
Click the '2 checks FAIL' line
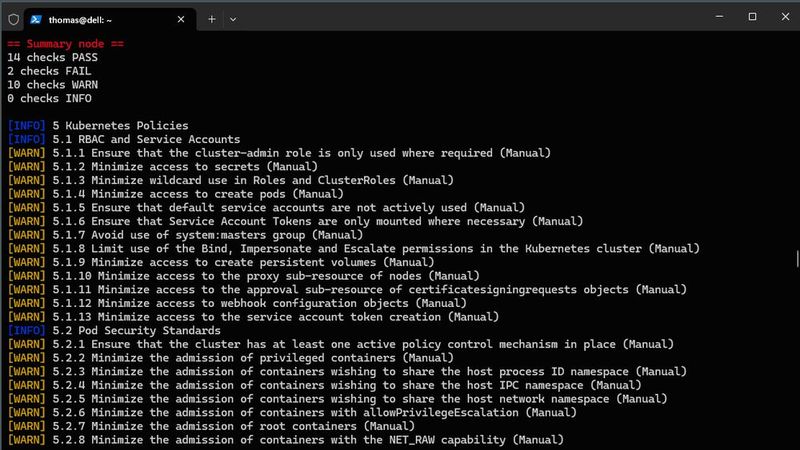tap(49, 71)
